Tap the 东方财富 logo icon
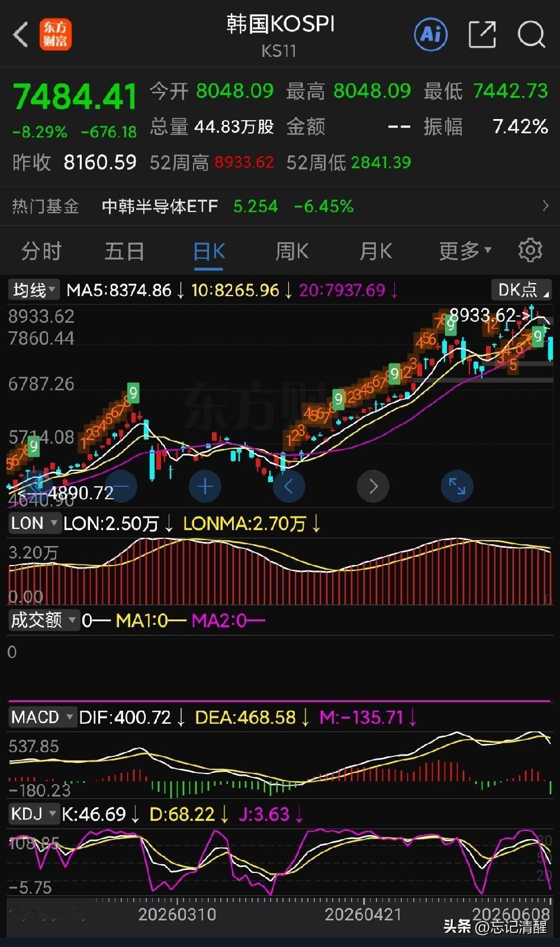560x947 pixels. (56, 34)
